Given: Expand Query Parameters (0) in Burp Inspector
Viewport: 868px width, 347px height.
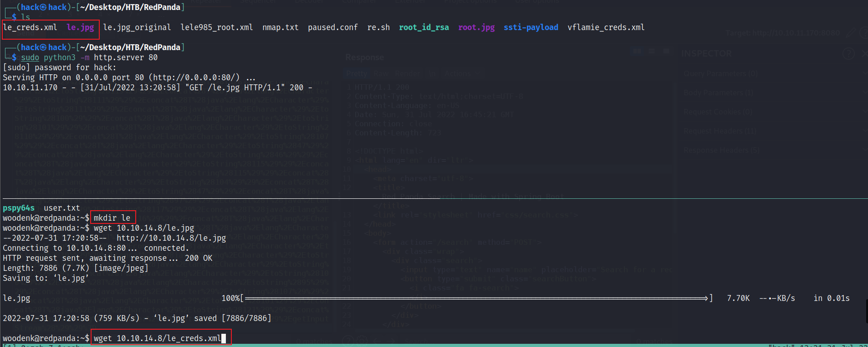Looking at the screenshot, I should (x=720, y=73).
